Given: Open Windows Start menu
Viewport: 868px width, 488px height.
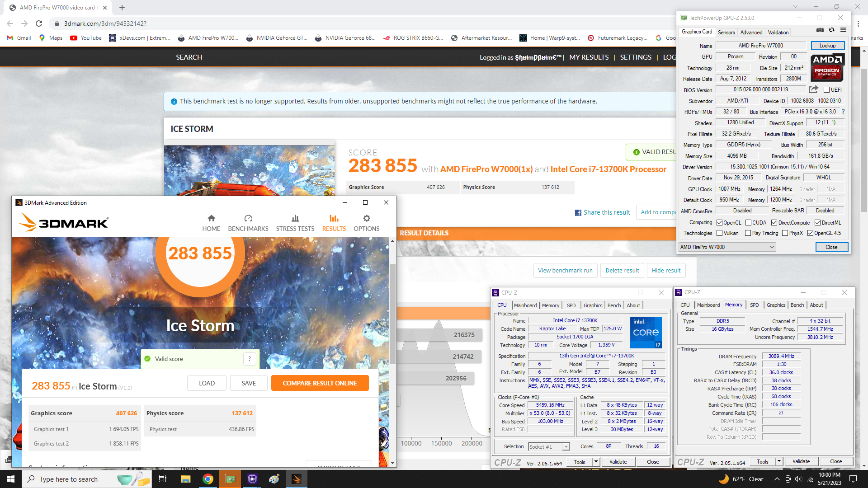Looking at the screenshot, I should pyautogui.click(x=11, y=479).
